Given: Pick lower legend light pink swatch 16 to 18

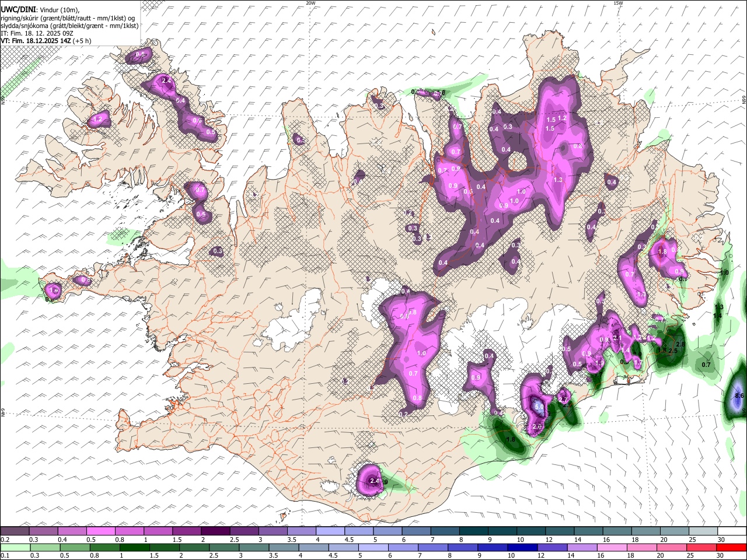Looking at the screenshot, I should pyautogui.click(x=611, y=547).
